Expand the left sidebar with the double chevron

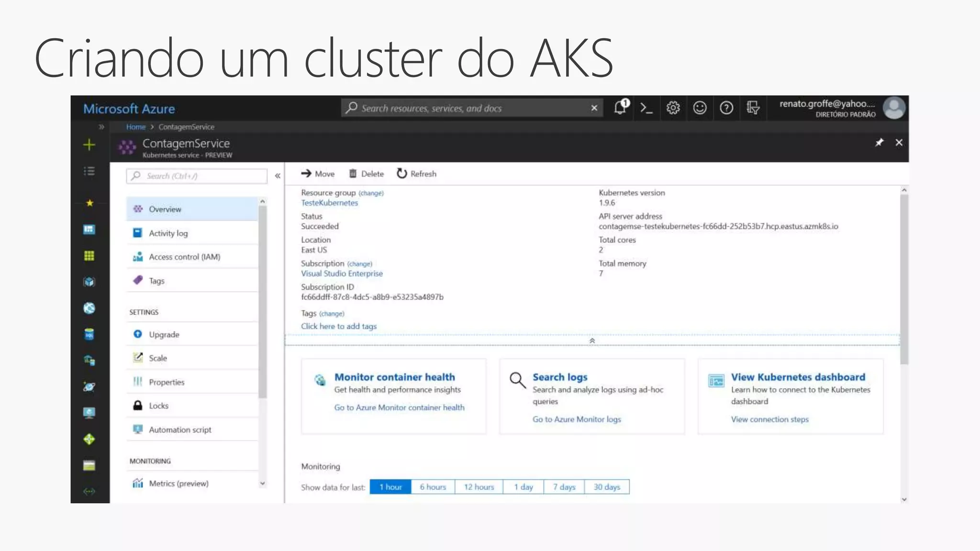click(101, 127)
